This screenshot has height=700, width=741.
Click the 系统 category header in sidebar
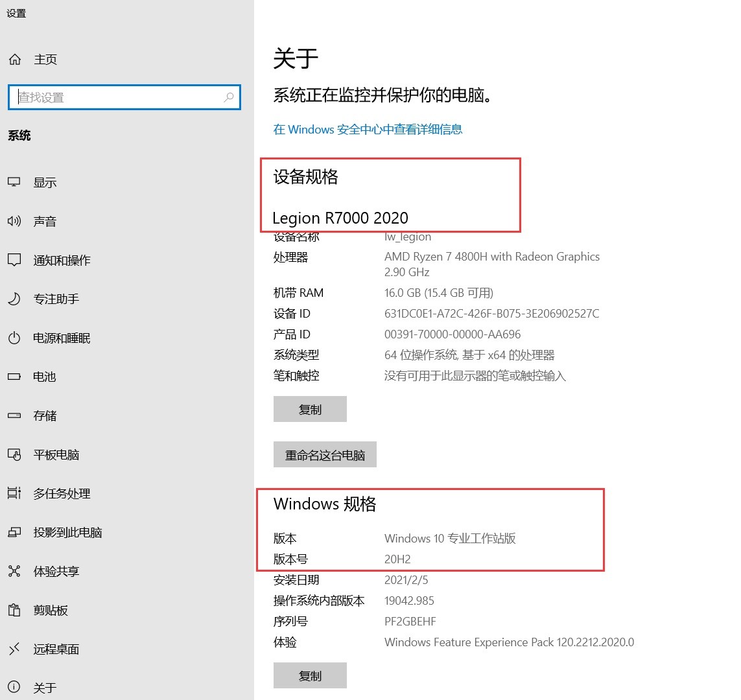click(19, 135)
